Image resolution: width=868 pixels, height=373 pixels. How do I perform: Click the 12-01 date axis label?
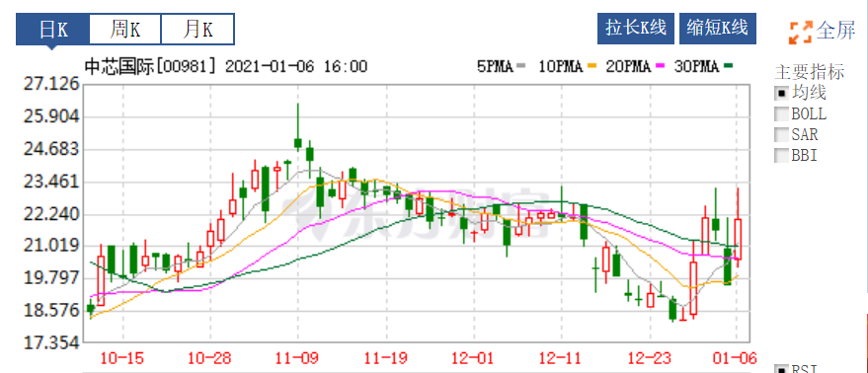click(x=473, y=358)
